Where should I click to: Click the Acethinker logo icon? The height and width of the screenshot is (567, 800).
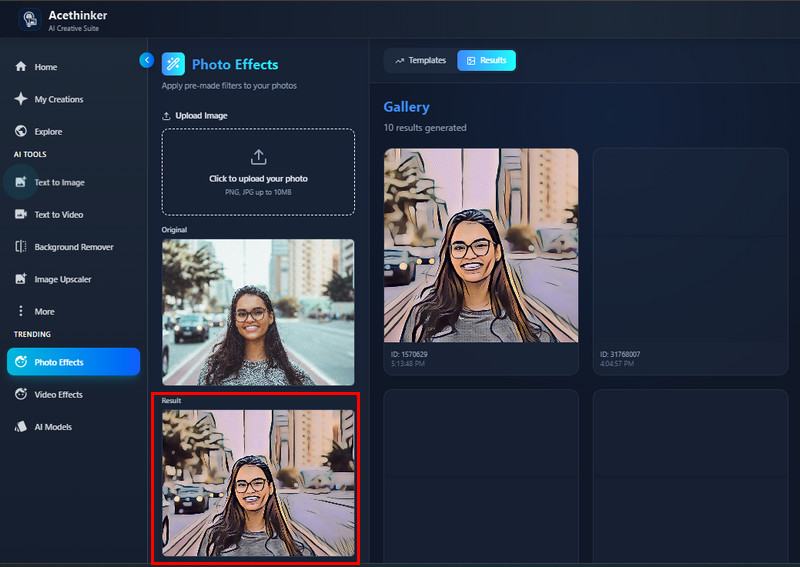tap(28, 19)
